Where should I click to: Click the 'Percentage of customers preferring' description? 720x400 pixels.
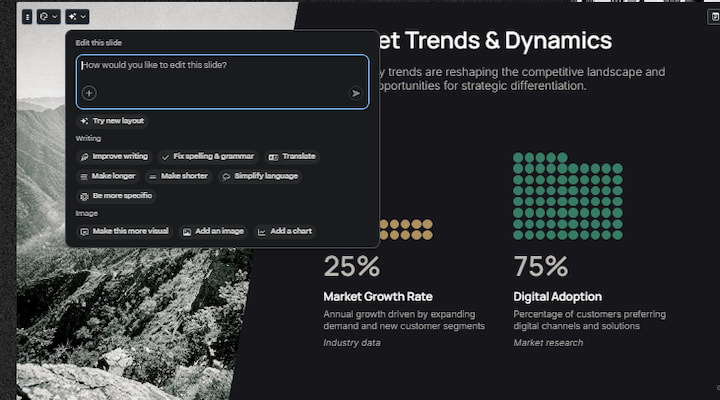[x=590, y=320]
